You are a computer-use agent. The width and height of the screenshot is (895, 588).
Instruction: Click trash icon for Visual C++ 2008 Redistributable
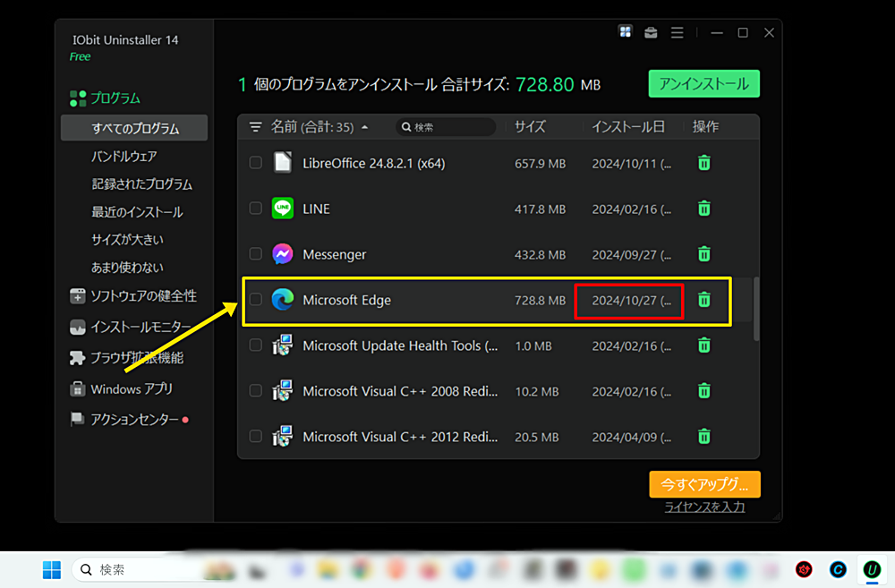[x=703, y=391]
